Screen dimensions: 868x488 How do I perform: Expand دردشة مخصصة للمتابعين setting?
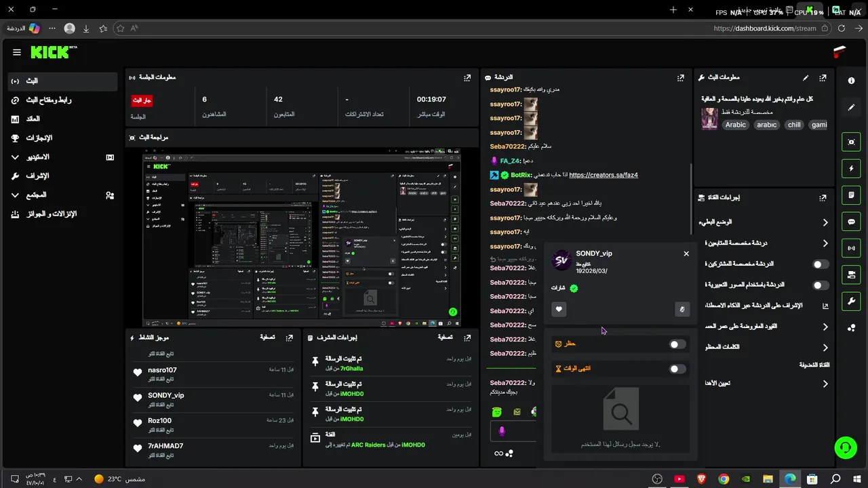pyautogui.click(x=825, y=243)
